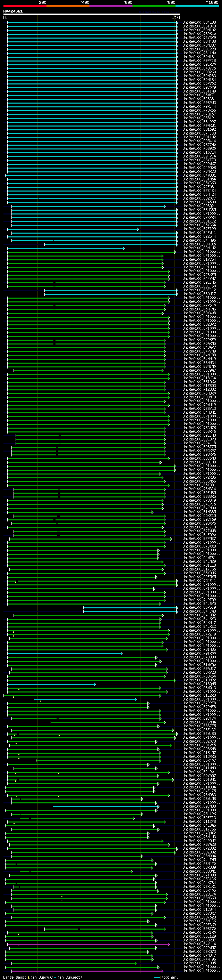The width and height of the screenshot is (222, 980).
Task: Click the UniRef100_Q677H0 label
Action: click(x=199, y=145)
